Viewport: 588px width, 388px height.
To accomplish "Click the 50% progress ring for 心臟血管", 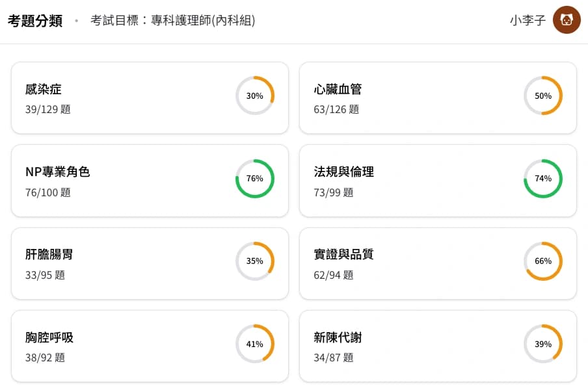I will 543,96.
